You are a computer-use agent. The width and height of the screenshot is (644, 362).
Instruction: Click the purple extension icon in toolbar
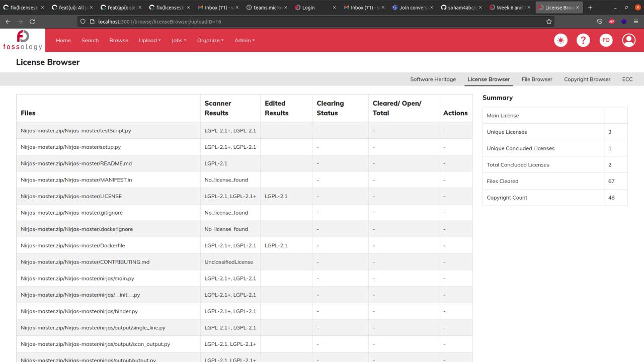[624, 22]
